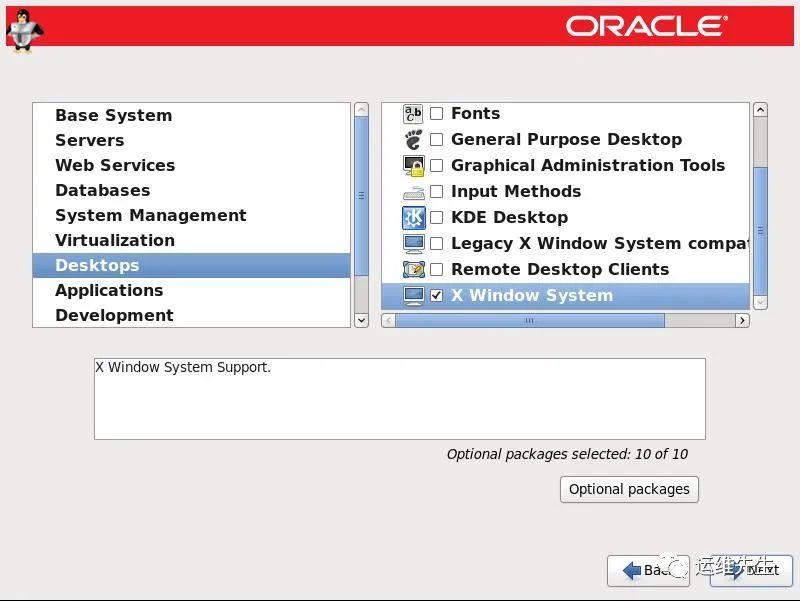Click the KDE Desktop gear icon

coord(413,218)
